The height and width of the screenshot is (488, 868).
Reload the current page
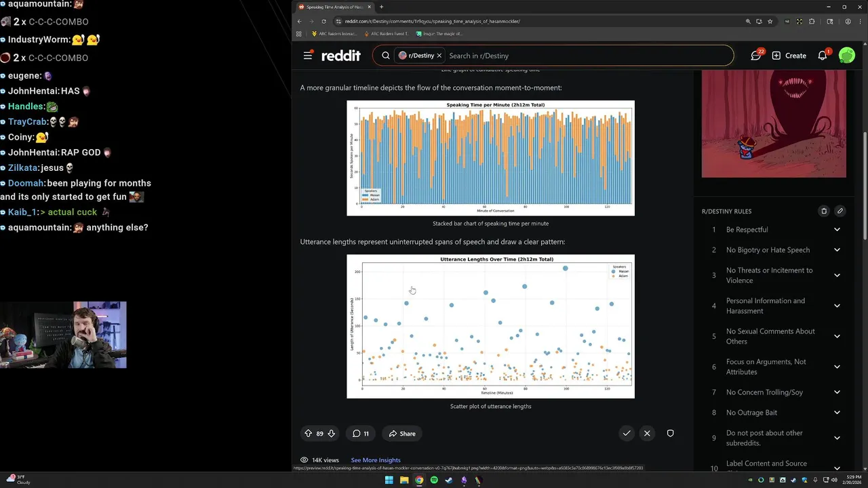tap(323, 21)
